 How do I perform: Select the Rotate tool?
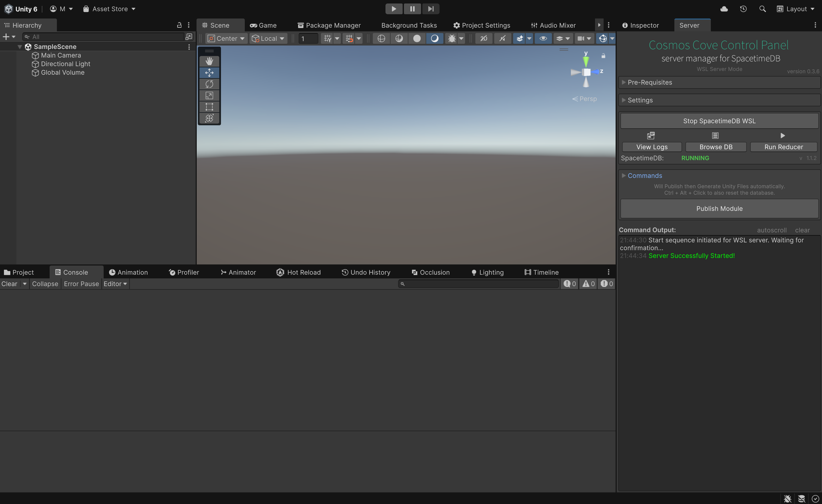(x=209, y=84)
